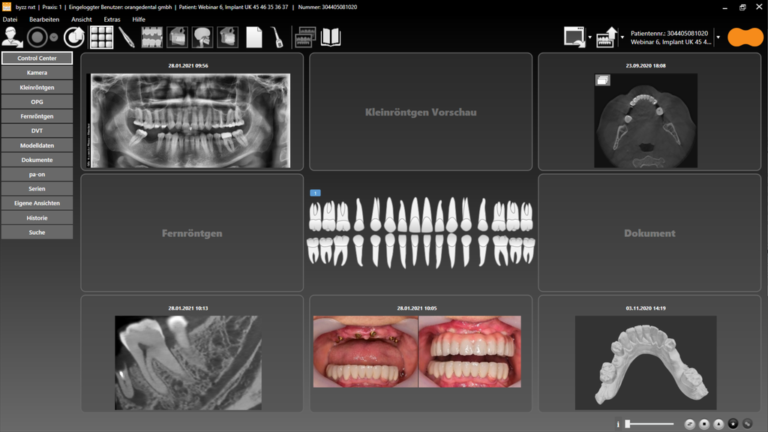Toggle the first round view button at bottom right
The image size is (768, 432).
(x=689, y=424)
